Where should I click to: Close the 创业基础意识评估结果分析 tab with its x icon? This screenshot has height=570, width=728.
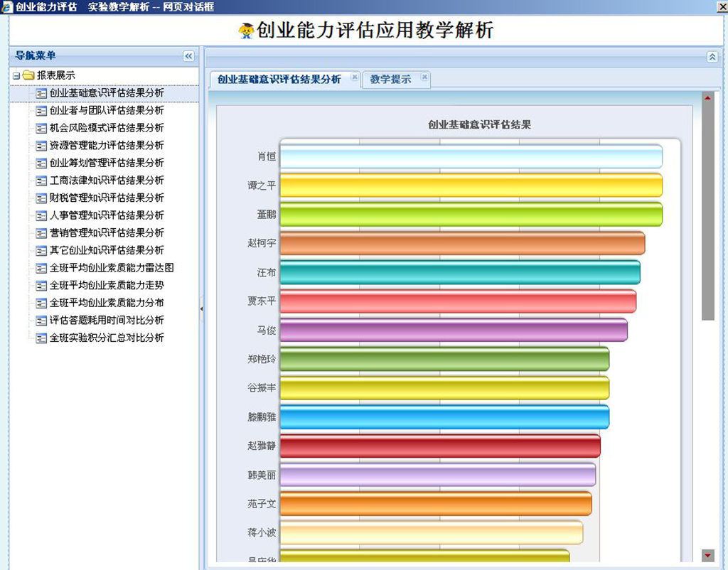click(x=354, y=77)
